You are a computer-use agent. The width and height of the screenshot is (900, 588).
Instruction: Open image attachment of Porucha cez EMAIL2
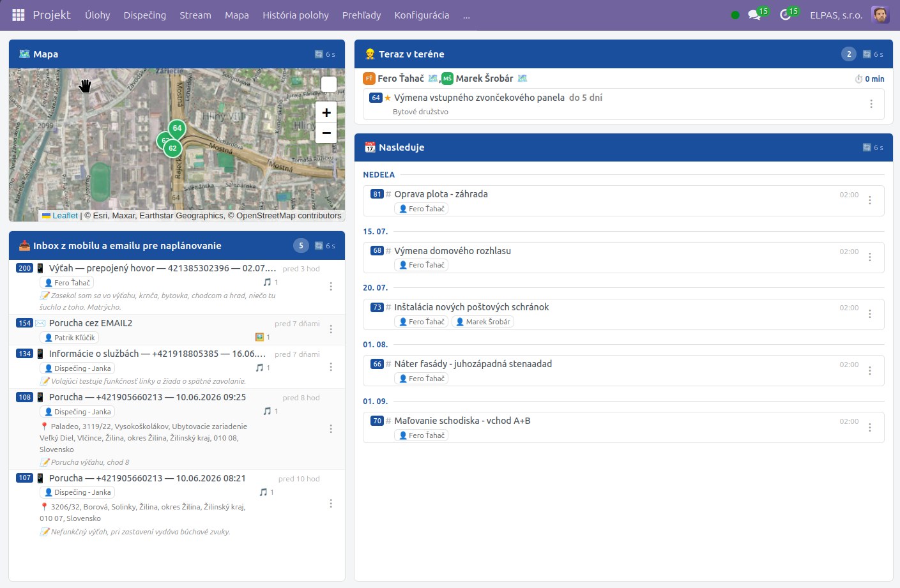click(263, 337)
